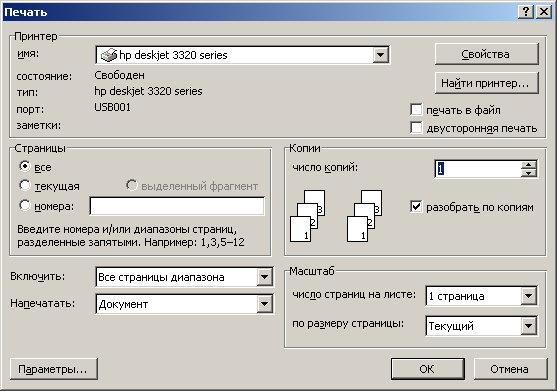Click the page numbers input field
Screen dimensions: 557x391
(x=177, y=206)
